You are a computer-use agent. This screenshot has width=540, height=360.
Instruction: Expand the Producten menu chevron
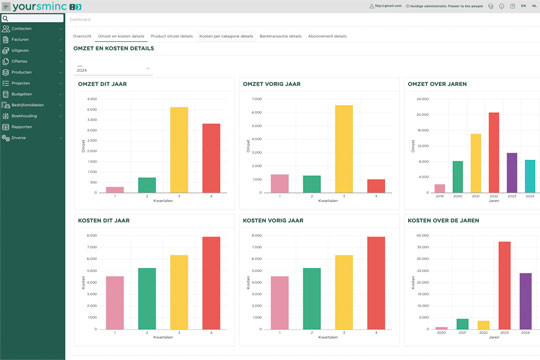coord(61,72)
